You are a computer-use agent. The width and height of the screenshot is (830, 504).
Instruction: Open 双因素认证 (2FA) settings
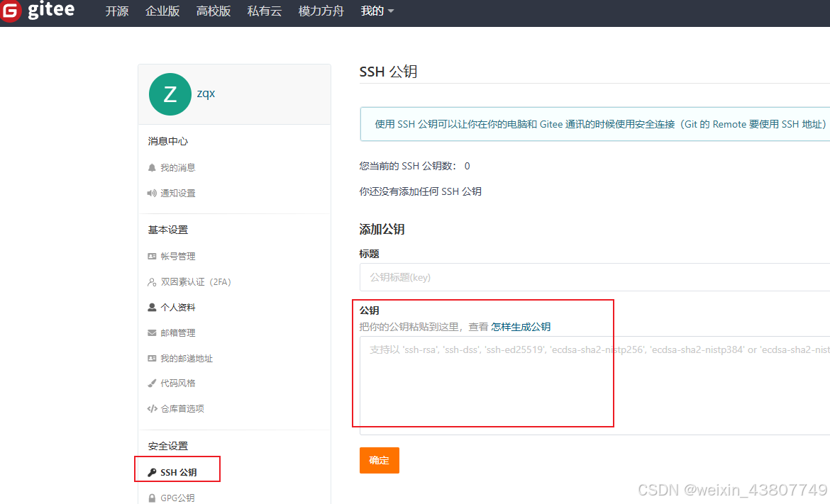coord(196,282)
